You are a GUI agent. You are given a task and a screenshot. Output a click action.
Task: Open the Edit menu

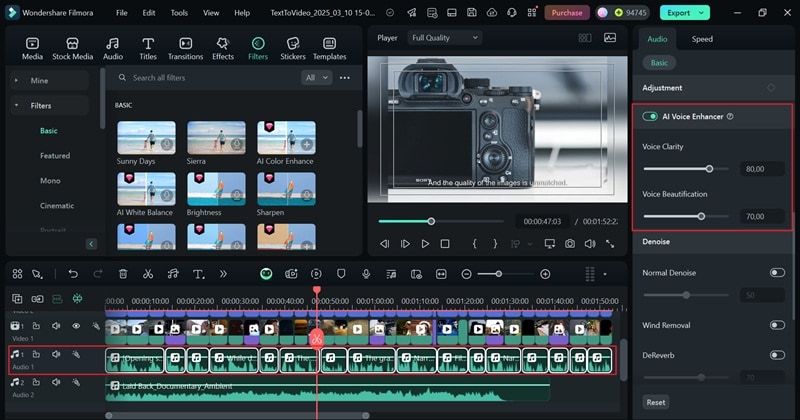pos(148,13)
